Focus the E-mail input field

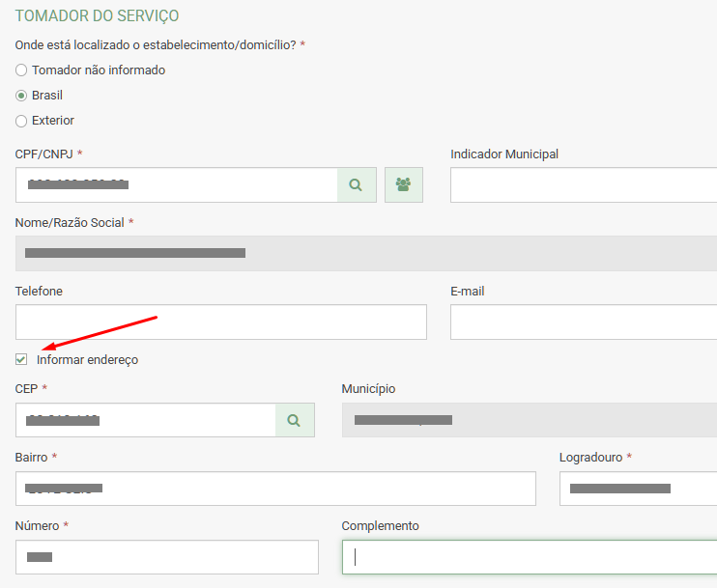pyautogui.click(x=584, y=322)
